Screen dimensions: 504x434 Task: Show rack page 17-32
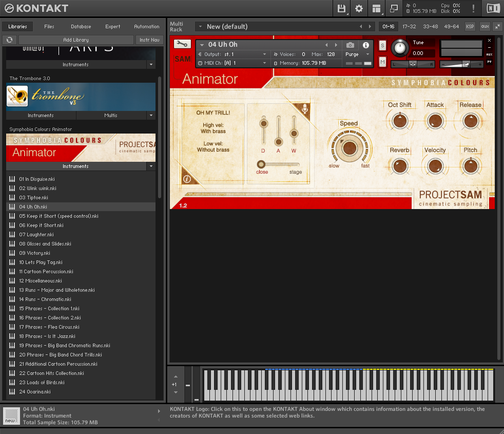409,27
